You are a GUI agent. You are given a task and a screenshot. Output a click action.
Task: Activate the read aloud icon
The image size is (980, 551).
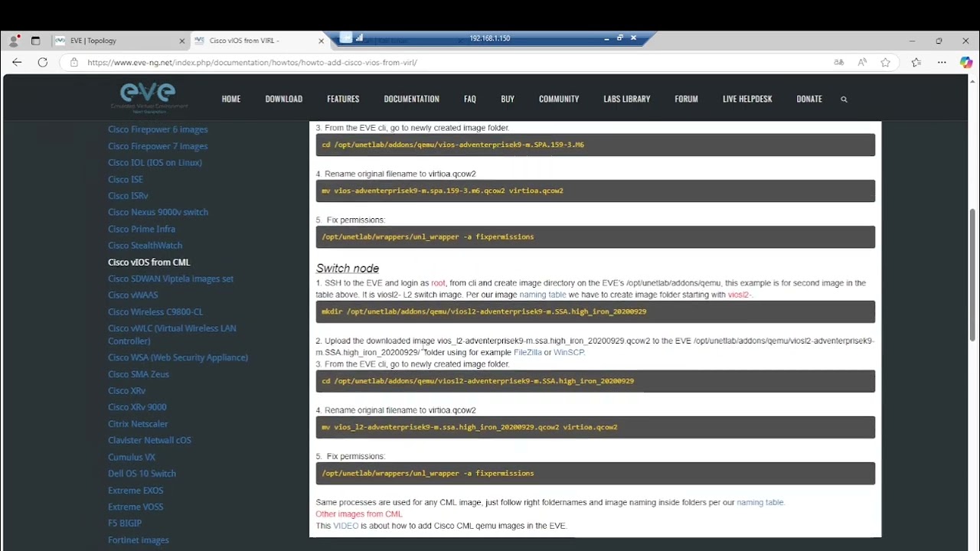pyautogui.click(x=862, y=63)
